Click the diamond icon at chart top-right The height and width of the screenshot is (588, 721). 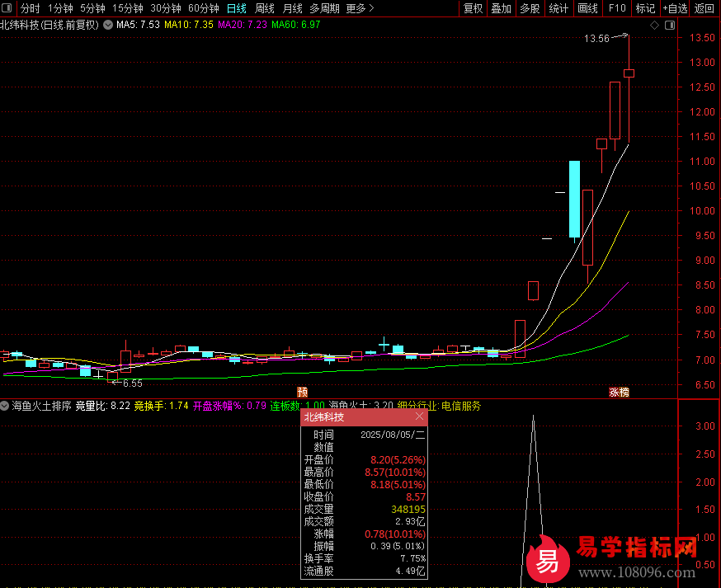(654, 26)
